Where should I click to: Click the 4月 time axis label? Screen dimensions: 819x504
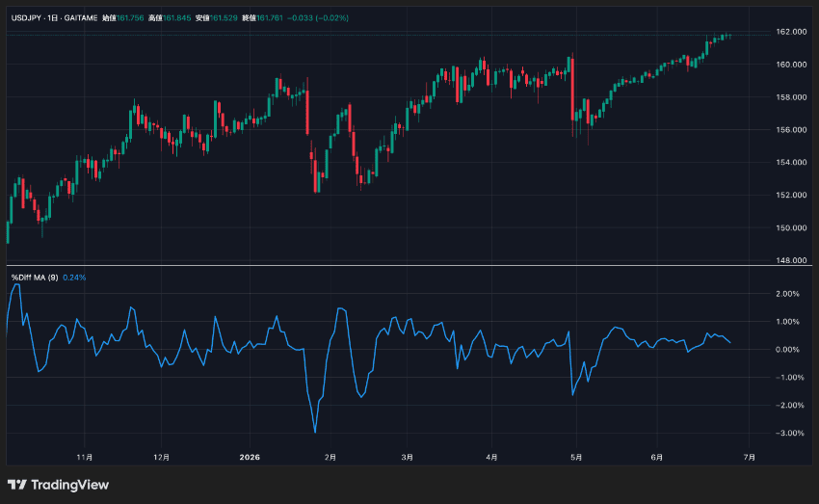[491, 458]
